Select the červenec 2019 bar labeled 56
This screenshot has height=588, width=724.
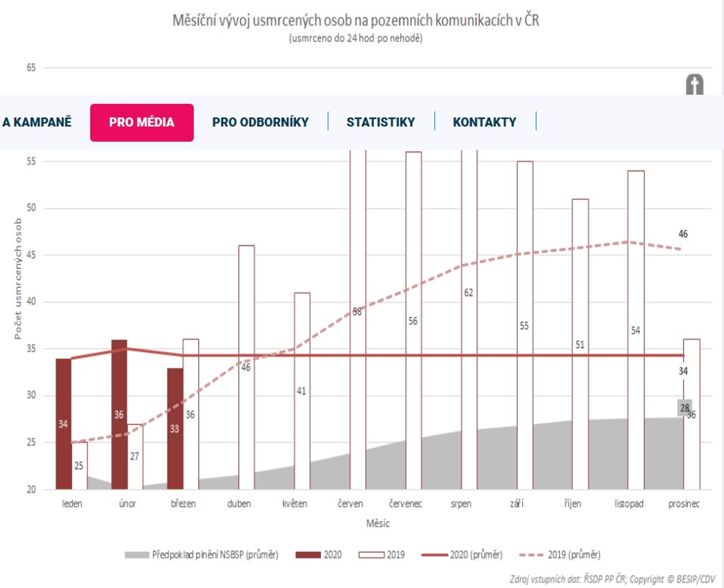tap(414, 320)
